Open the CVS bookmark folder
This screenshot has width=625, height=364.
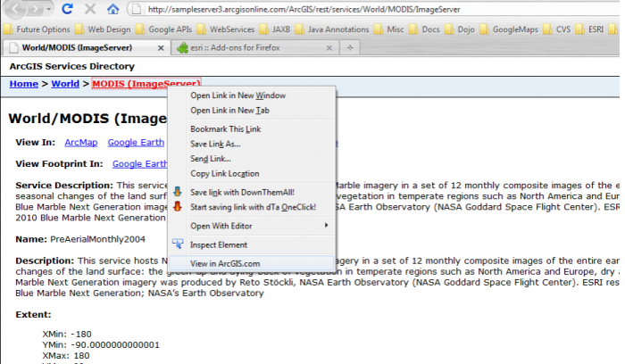click(558, 29)
